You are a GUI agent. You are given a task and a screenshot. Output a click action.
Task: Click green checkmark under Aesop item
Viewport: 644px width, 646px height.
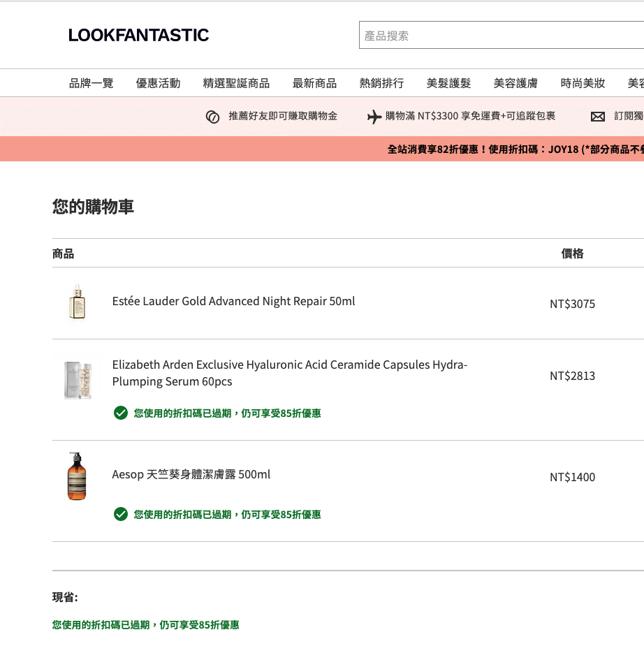pyautogui.click(x=121, y=514)
